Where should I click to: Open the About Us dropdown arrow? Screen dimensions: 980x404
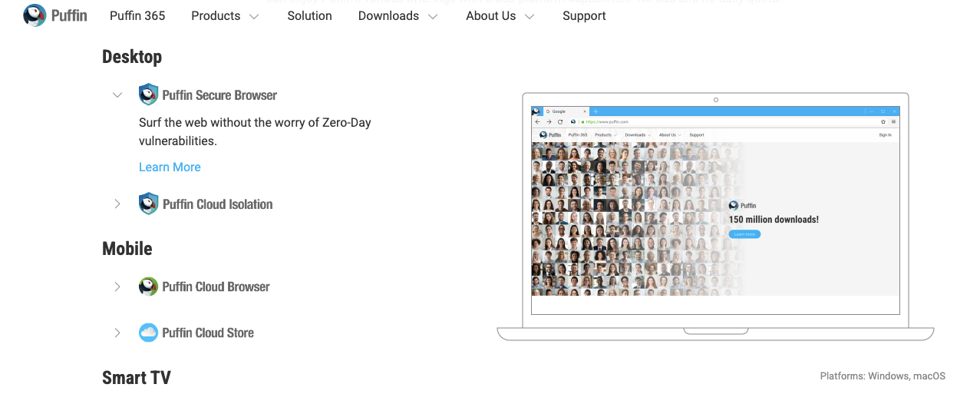(530, 17)
